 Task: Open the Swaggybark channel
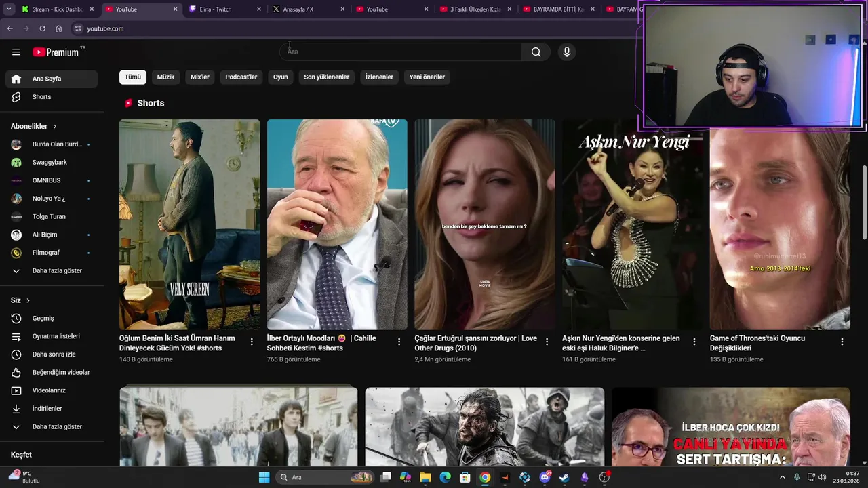52,163
